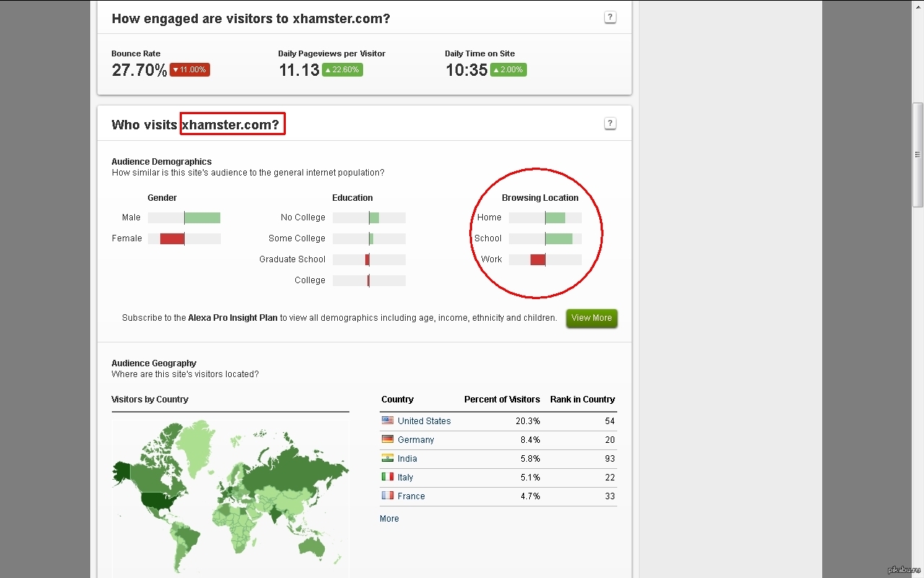924x578 pixels.
Task: Click the rank 33 cell for France
Action: (x=610, y=496)
